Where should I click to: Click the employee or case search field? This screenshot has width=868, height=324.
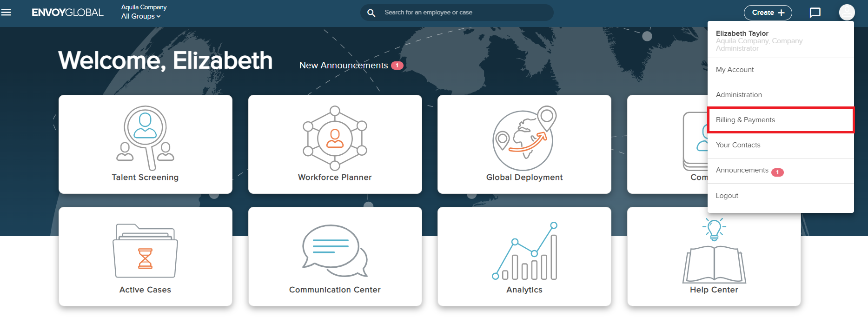coord(465,13)
